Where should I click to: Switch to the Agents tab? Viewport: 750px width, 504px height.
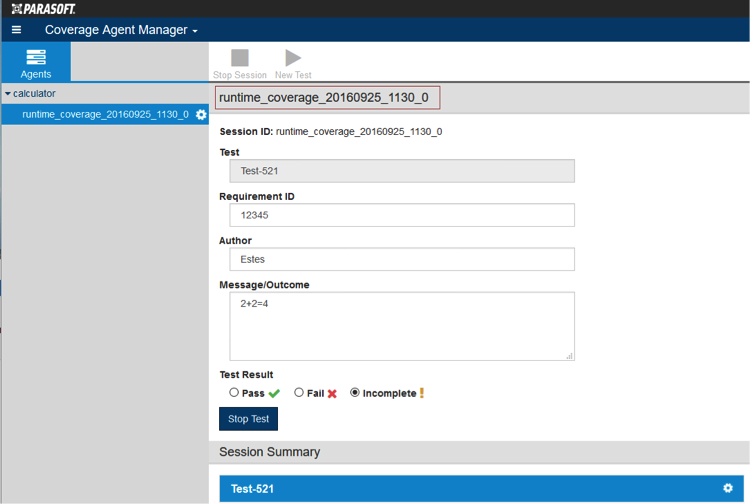point(36,62)
